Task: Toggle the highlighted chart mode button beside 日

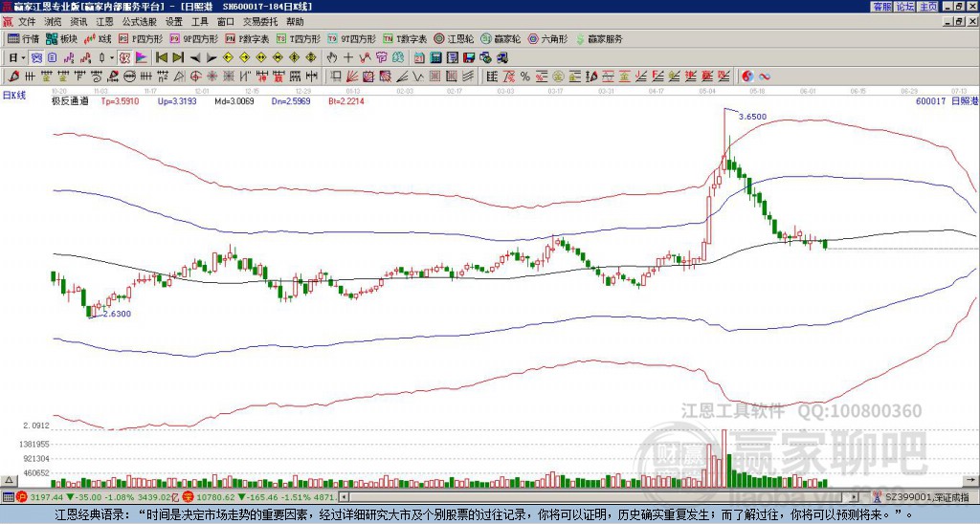Action: click(37, 58)
